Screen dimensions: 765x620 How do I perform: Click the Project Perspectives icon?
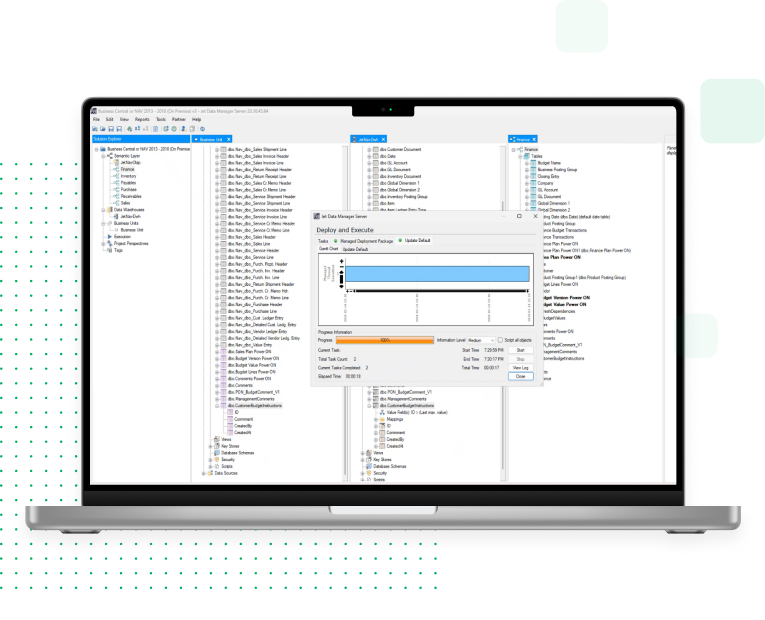tap(109, 243)
